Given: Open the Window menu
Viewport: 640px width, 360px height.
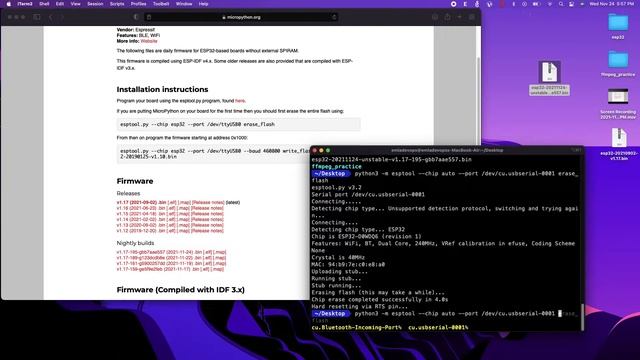Looking at the screenshot, I should coord(184,4).
